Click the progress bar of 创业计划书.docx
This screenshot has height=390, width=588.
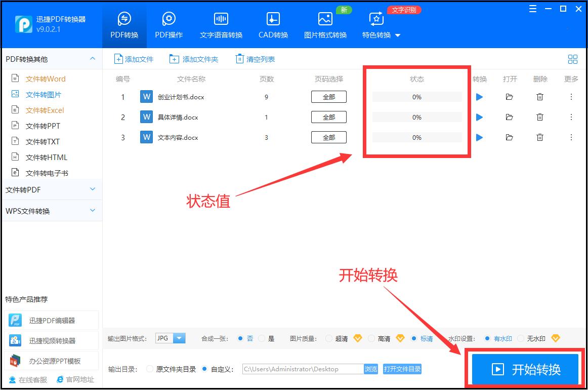pyautogui.click(x=416, y=97)
